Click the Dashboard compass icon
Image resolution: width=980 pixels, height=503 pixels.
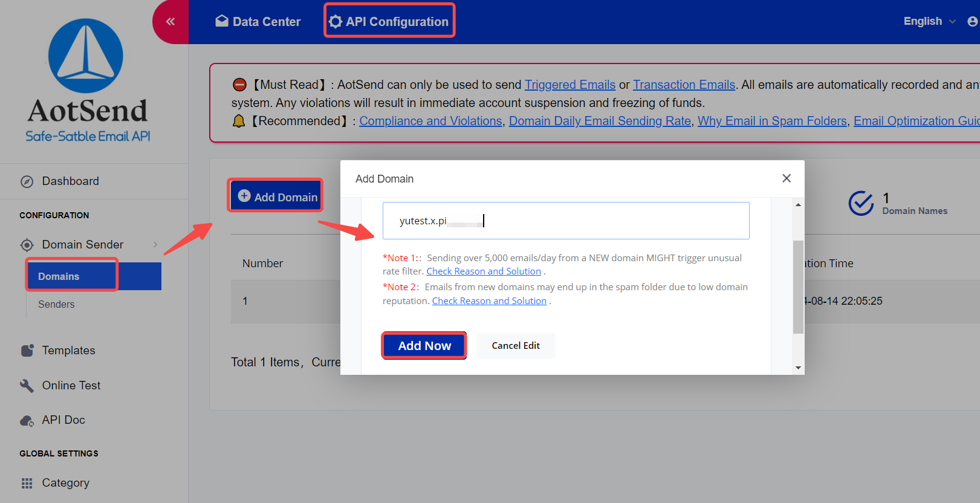pyautogui.click(x=27, y=181)
